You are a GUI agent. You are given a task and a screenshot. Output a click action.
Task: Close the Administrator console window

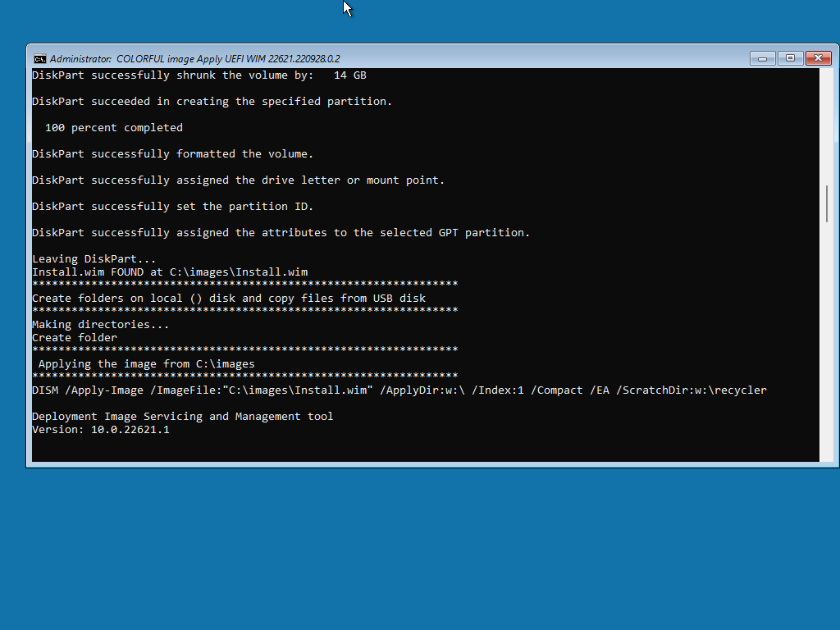818,58
